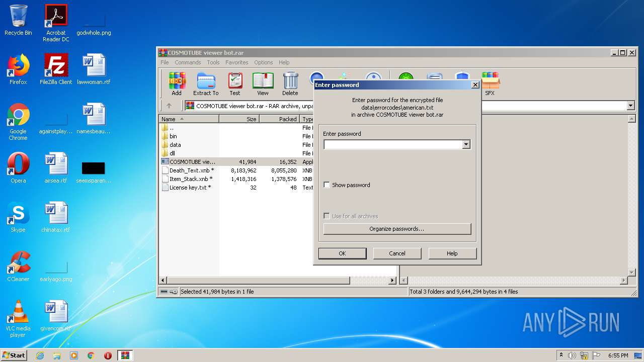
Task: Open the Tools menu
Action: [213, 62]
